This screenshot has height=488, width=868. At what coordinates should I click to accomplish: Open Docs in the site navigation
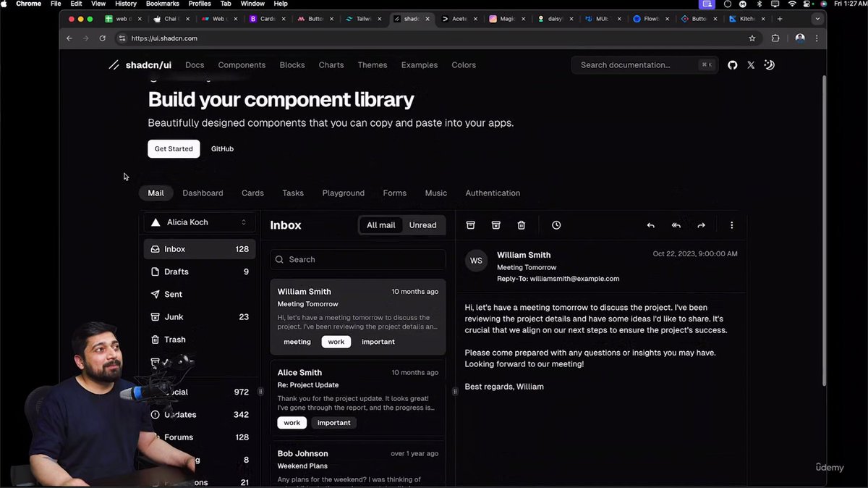(x=195, y=65)
